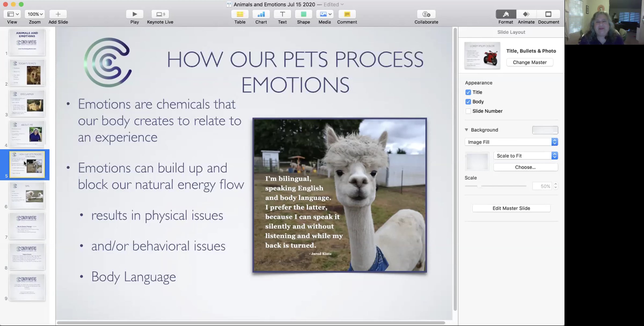The width and height of the screenshot is (644, 326).
Task: Click the Shape toolbar icon
Action: (x=303, y=14)
